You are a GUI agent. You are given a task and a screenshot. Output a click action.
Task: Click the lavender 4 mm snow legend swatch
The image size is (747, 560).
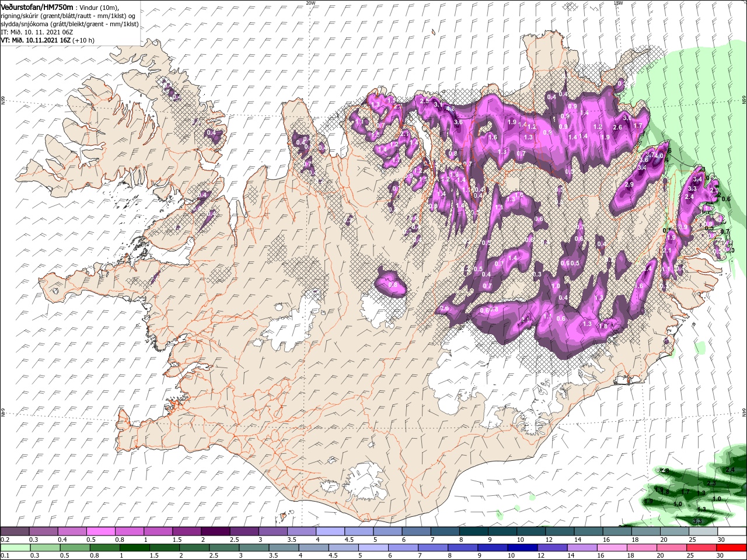click(330, 531)
